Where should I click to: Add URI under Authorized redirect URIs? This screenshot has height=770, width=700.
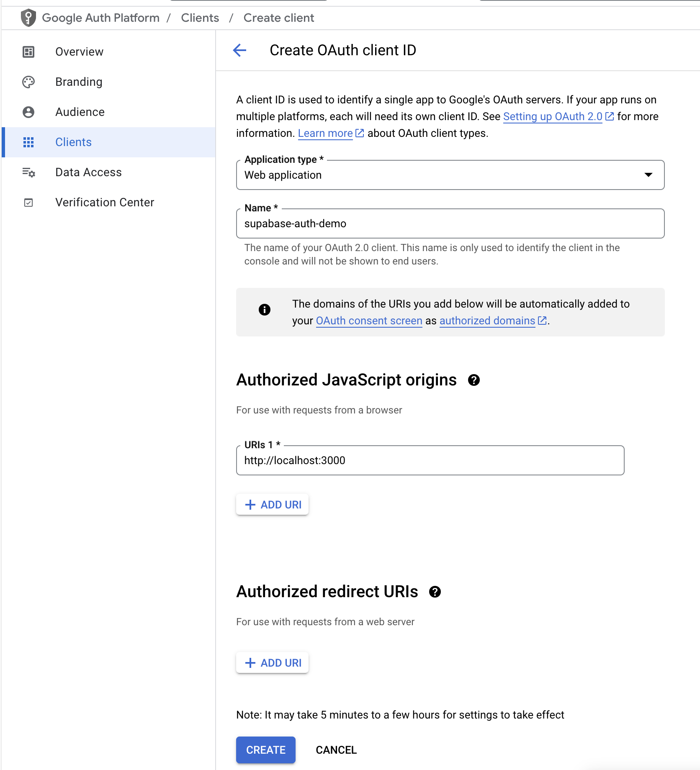[x=273, y=663]
